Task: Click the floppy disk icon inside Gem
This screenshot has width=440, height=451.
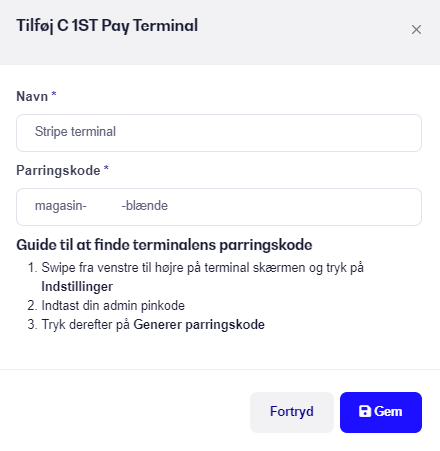Action: coord(365,411)
